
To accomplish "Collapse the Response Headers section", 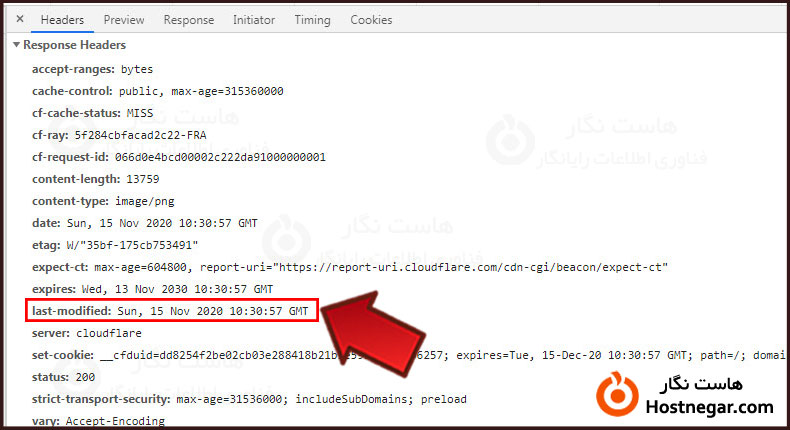I will tap(17, 45).
